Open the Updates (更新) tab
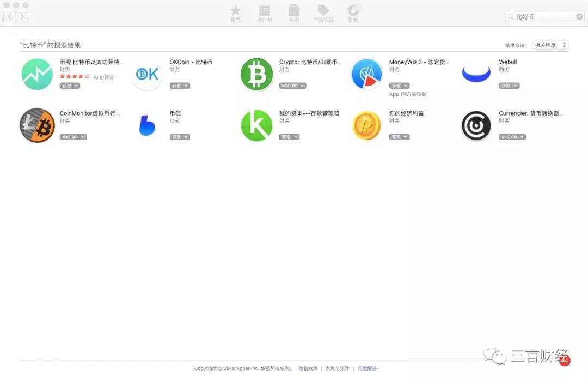This screenshot has width=588, height=382. [x=353, y=14]
